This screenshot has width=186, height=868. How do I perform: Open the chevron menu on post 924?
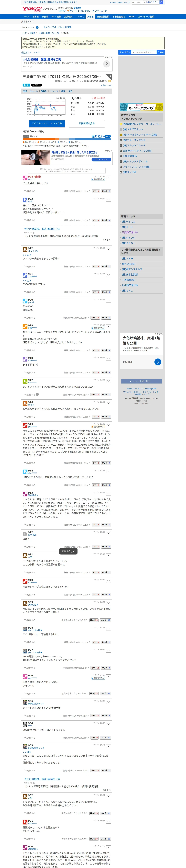pos(108,177)
